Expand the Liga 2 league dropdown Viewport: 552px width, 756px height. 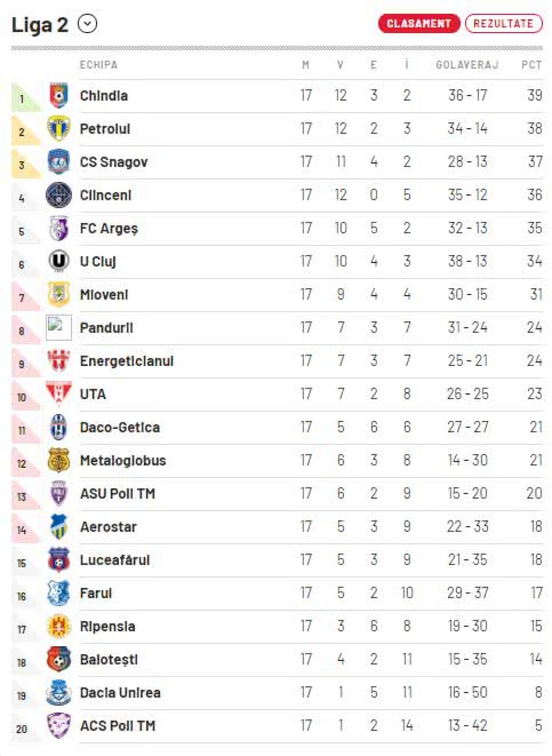pyautogui.click(x=87, y=24)
